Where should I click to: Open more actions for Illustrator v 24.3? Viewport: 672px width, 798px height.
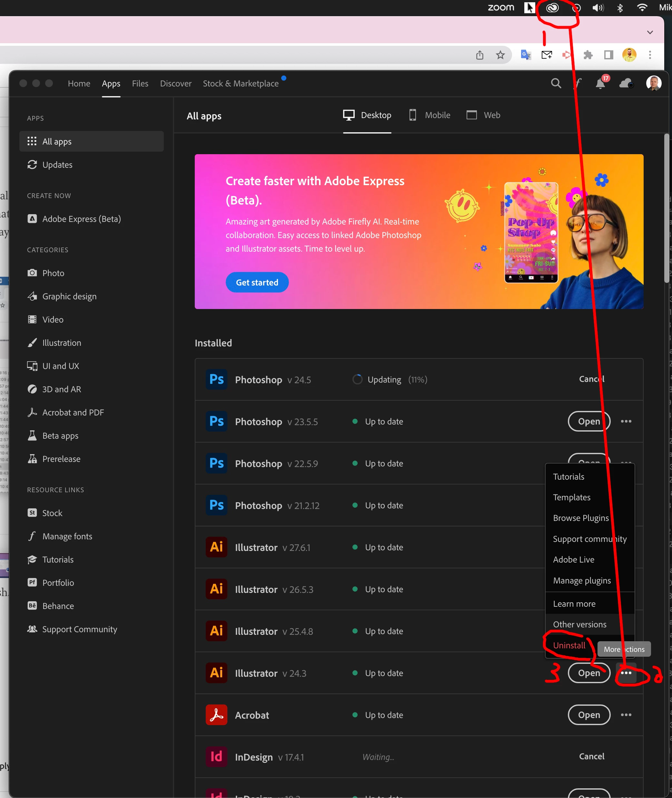(626, 673)
